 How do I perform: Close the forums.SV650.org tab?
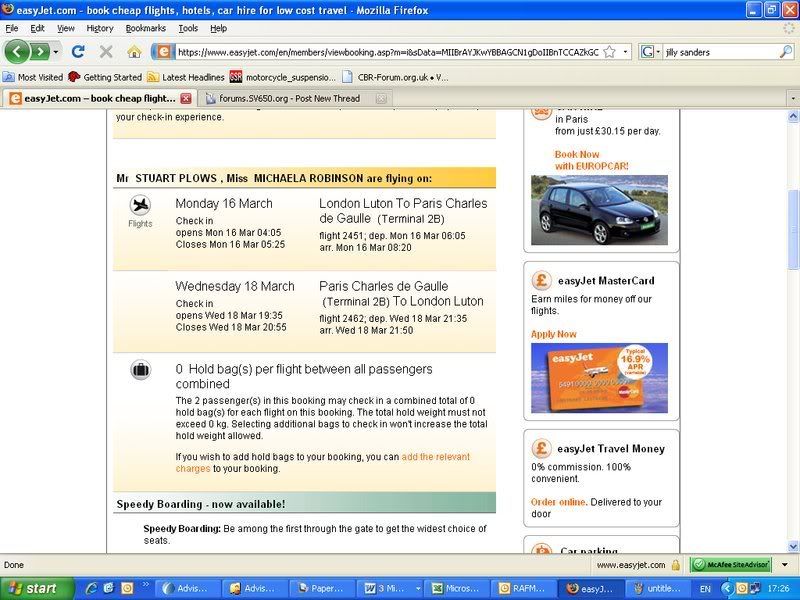381,98
